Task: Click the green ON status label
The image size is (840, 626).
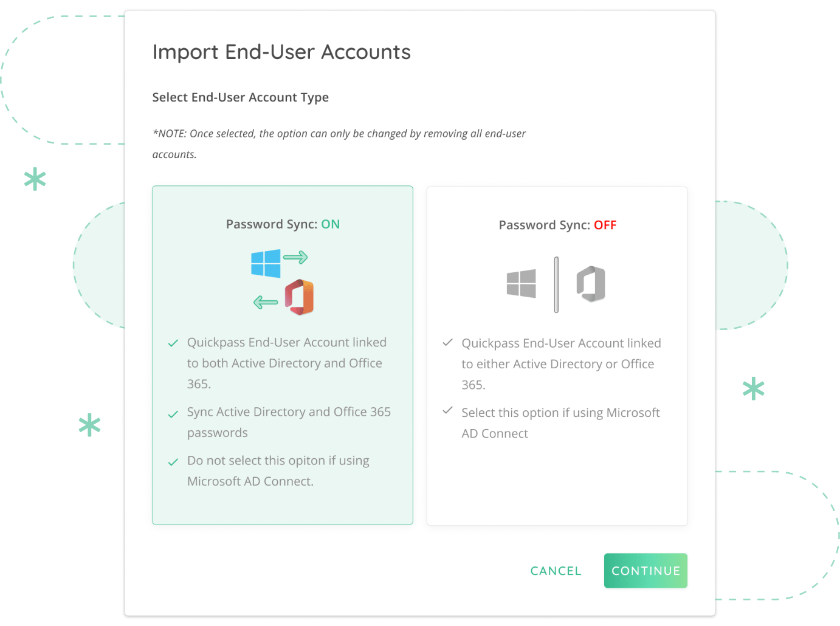Action: point(331,224)
